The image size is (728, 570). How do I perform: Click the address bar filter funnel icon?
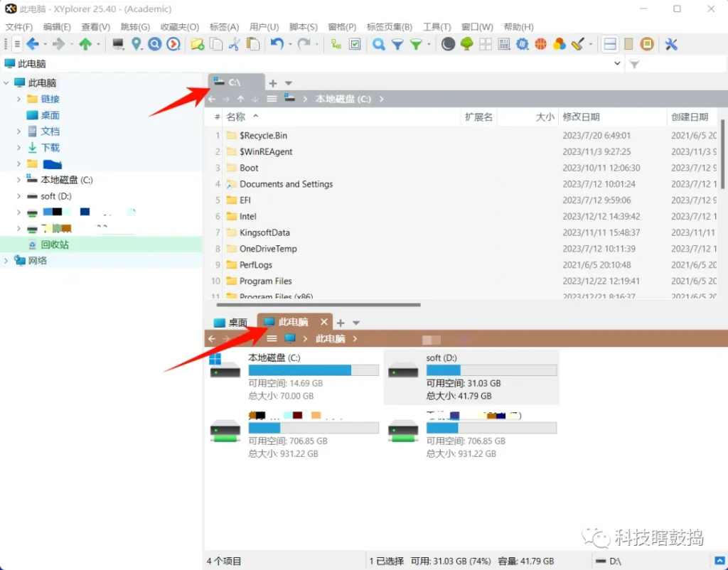tap(634, 64)
